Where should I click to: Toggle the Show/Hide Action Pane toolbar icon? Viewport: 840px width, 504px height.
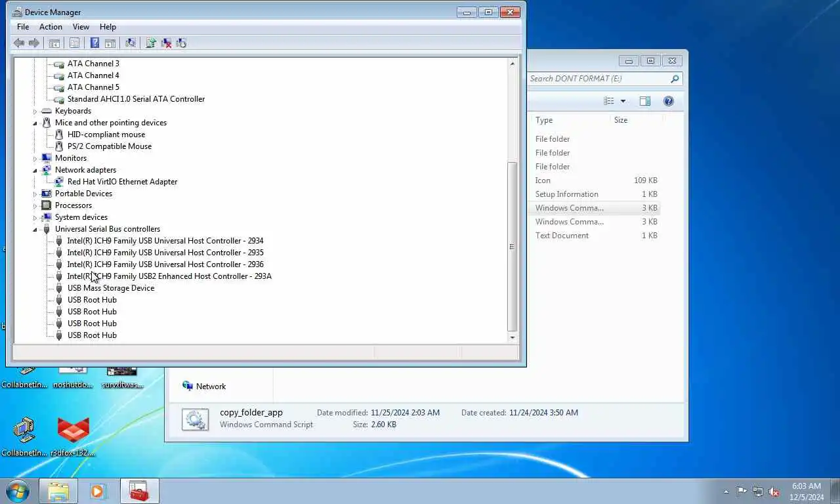[x=110, y=43]
